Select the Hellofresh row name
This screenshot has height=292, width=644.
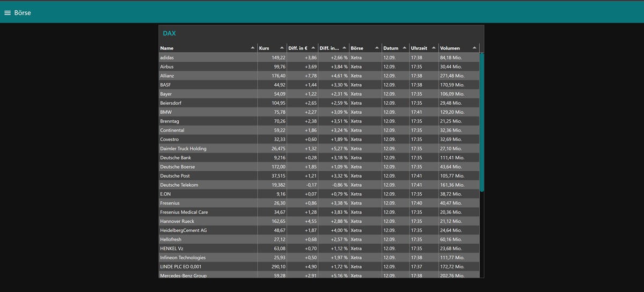pyautogui.click(x=171, y=239)
